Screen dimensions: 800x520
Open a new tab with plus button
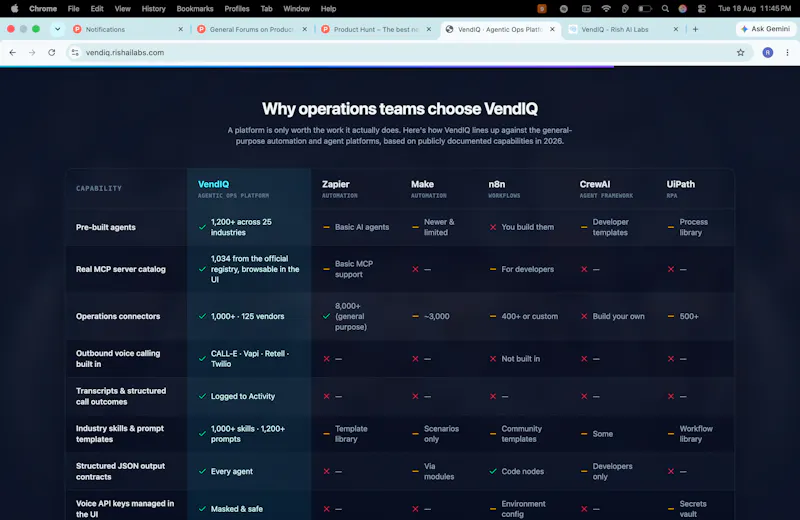(x=695, y=29)
